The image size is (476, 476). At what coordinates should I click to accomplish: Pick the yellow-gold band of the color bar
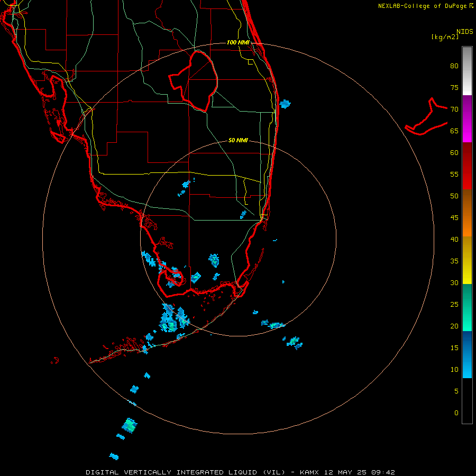pyautogui.click(x=467, y=260)
